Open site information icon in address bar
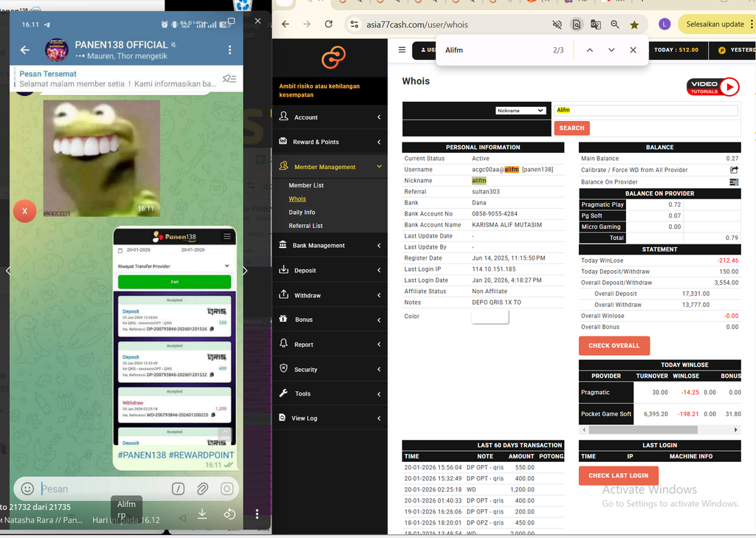The image size is (756, 538). pos(354,24)
